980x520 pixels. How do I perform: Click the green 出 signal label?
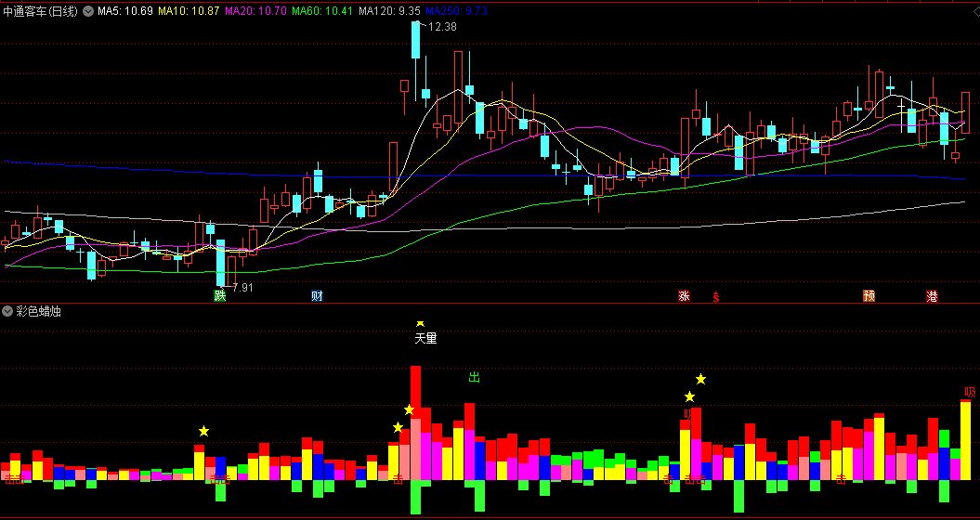click(474, 377)
